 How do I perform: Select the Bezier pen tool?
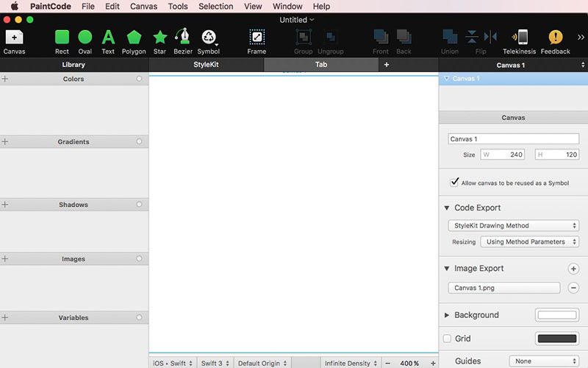[183, 42]
